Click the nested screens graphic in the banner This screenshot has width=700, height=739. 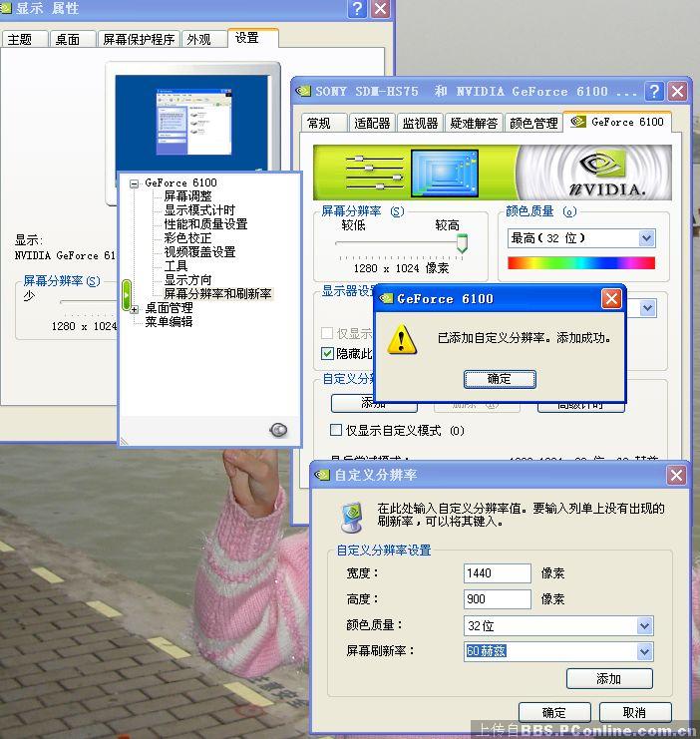[445, 173]
